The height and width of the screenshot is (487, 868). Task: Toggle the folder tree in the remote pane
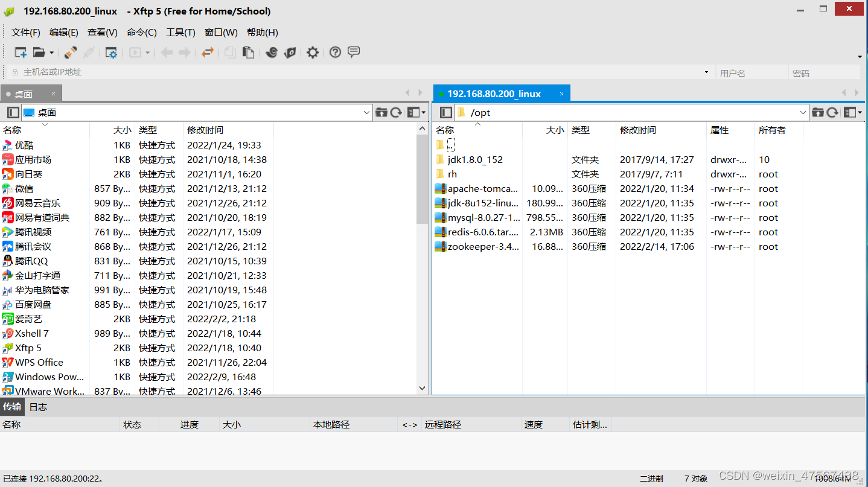click(445, 112)
